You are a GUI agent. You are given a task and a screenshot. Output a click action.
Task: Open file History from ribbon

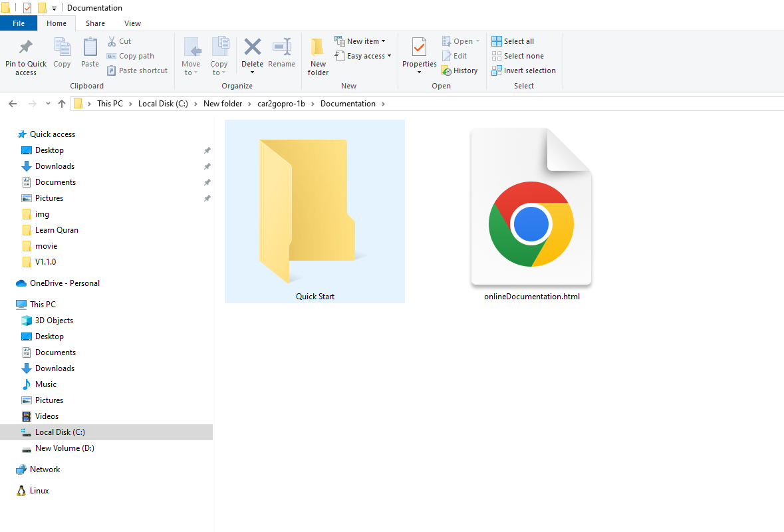[x=459, y=70]
